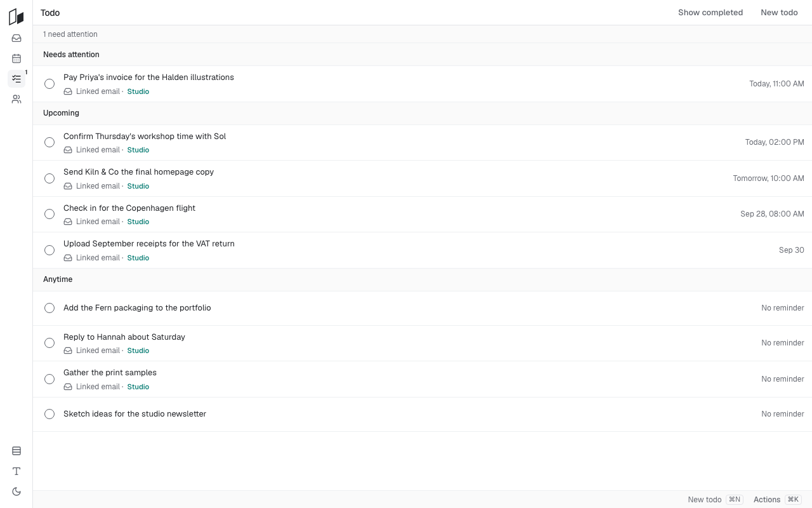Open Studio link under Pay Priya's invoice
The height and width of the screenshot is (508, 812).
click(x=138, y=91)
